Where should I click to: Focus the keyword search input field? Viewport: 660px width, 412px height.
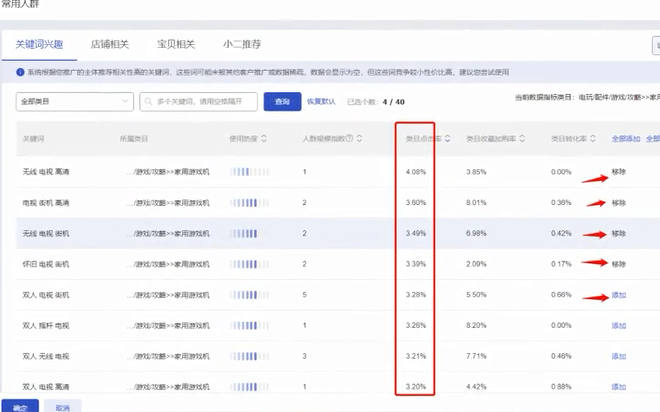pyautogui.click(x=198, y=101)
